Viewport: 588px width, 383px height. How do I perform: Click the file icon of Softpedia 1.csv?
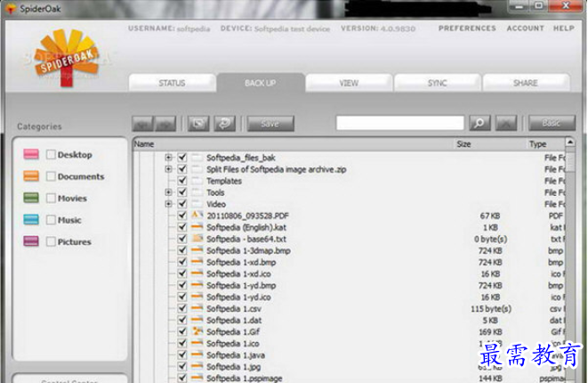(x=197, y=308)
